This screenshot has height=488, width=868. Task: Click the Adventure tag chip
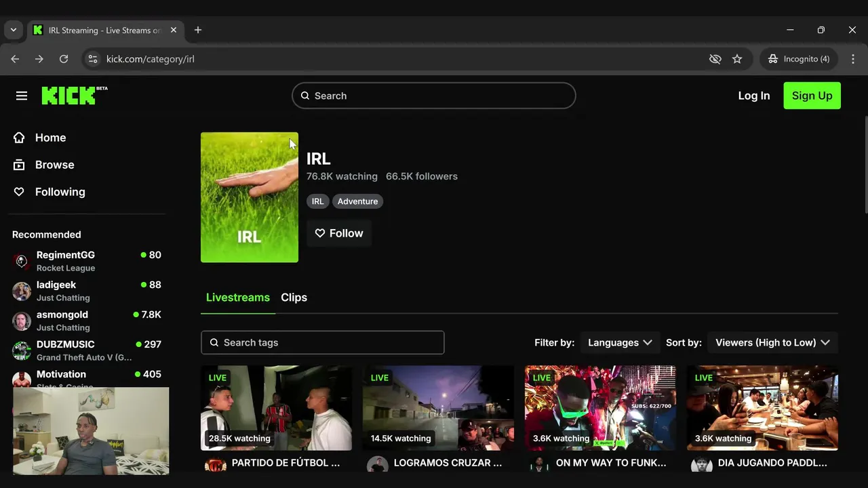coord(357,201)
